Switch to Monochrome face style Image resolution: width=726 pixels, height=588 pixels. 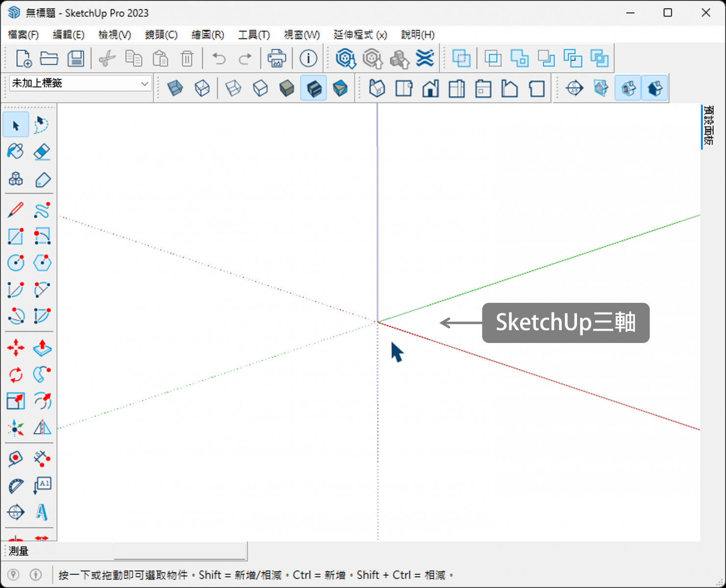click(340, 89)
